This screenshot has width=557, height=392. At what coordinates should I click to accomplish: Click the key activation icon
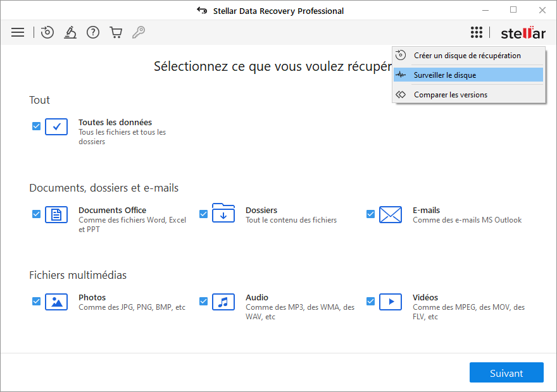tap(139, 32)
